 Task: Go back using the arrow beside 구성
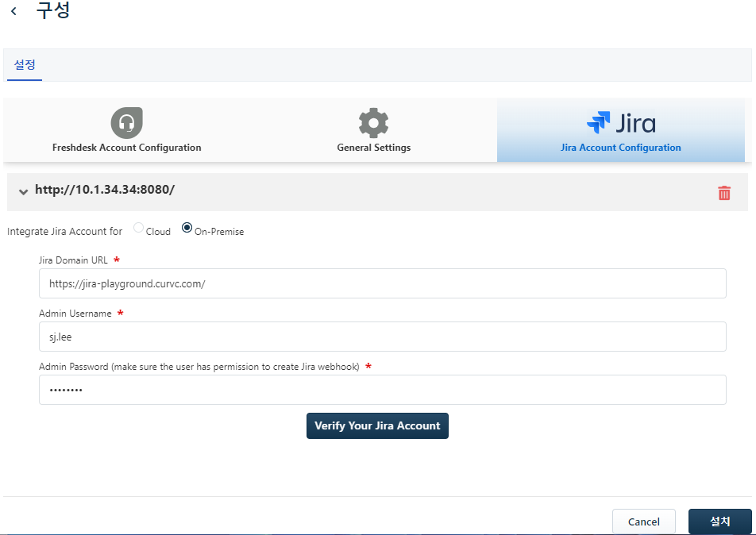coord(14,10)
